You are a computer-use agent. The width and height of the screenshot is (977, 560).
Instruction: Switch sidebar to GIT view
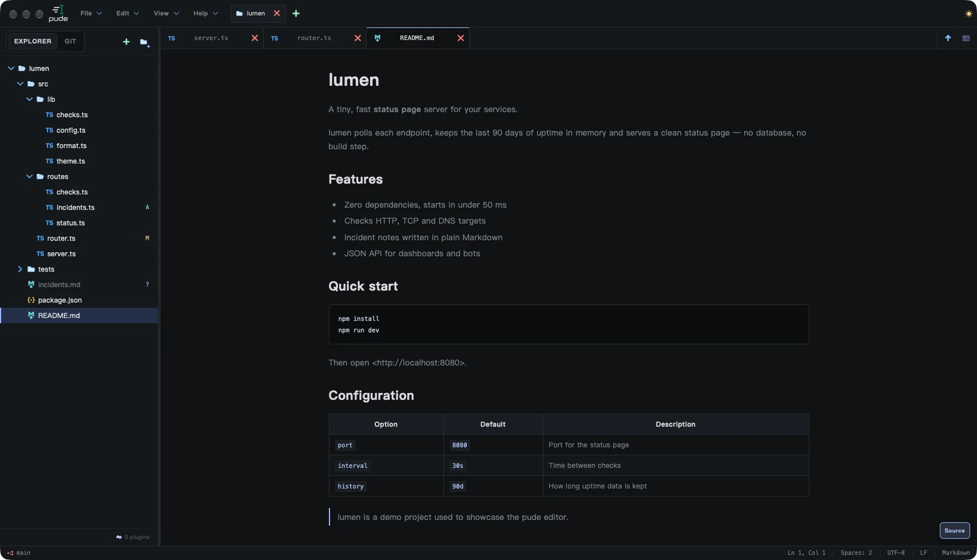tap(70, 41)
